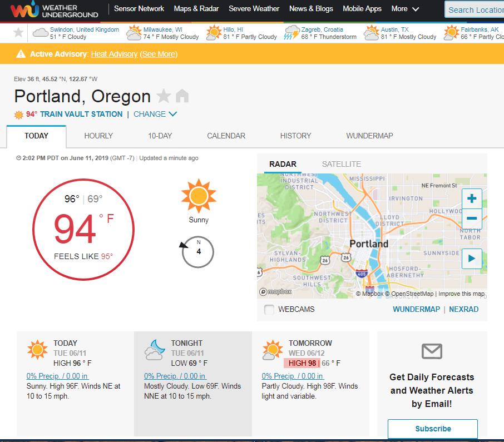This screenshot has height=442, width=504.
Task: Click the Milwaukee mostly cloudy icon
Action: [134, 32]
